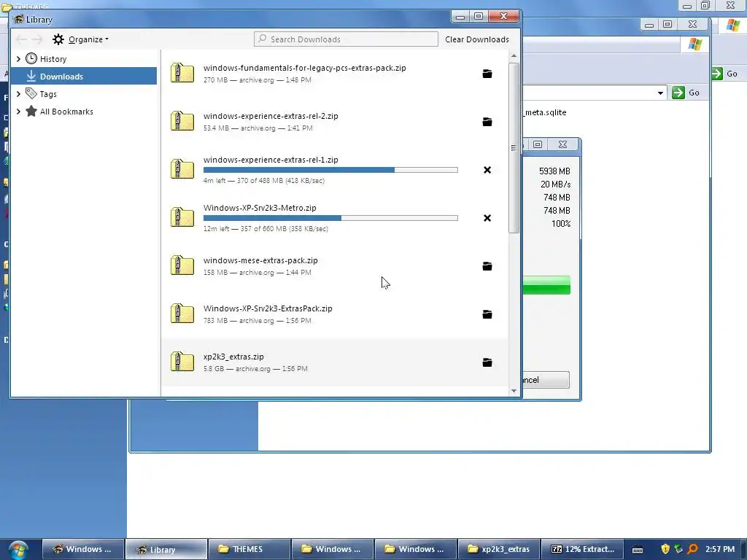Cancel Windows-XP-Srv2k3-Metro.zip download

[487, 218]
